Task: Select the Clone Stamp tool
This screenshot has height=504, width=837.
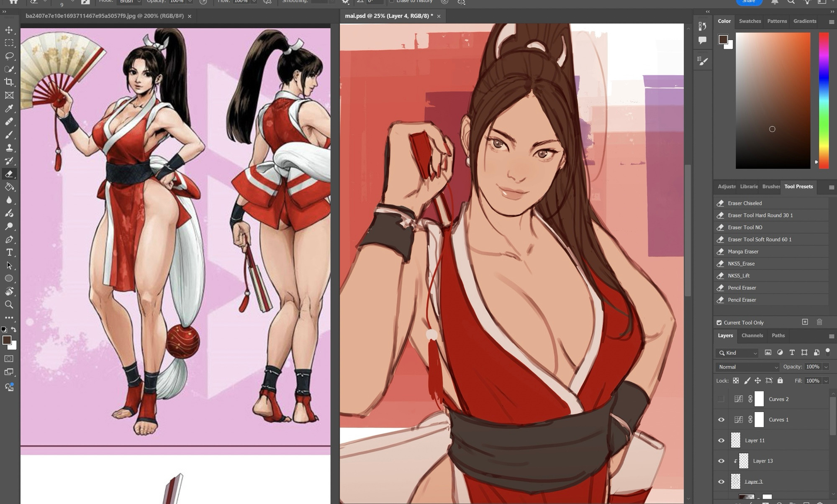Action: click(x=9, y=148)
